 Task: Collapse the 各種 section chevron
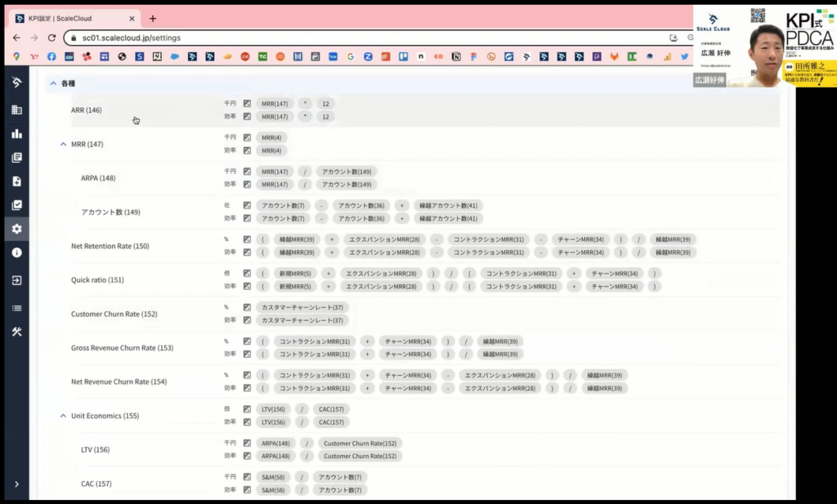(53, 83)
